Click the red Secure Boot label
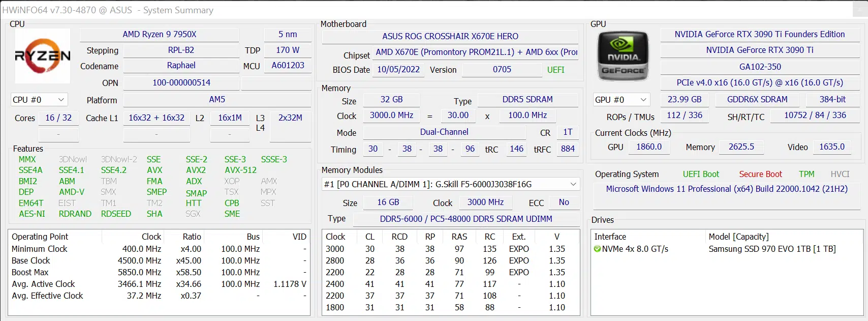The height and width of the screenshot is (321, 868). (x=760, y=174)
